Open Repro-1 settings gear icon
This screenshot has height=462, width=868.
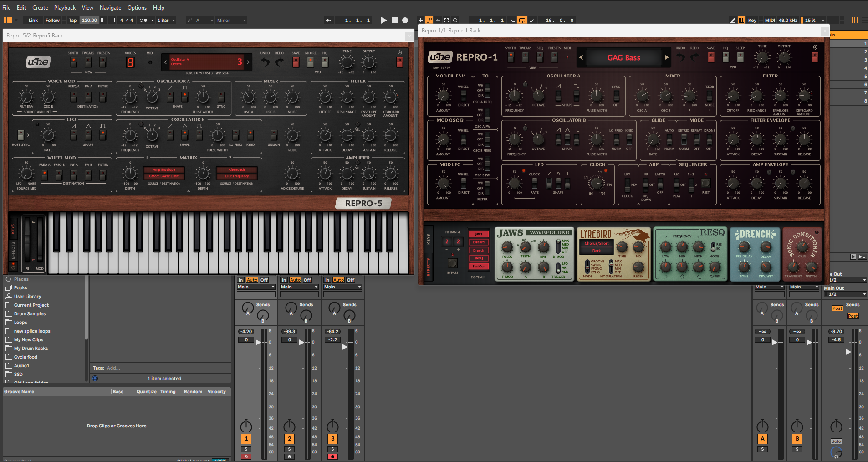tap(815, 47)
